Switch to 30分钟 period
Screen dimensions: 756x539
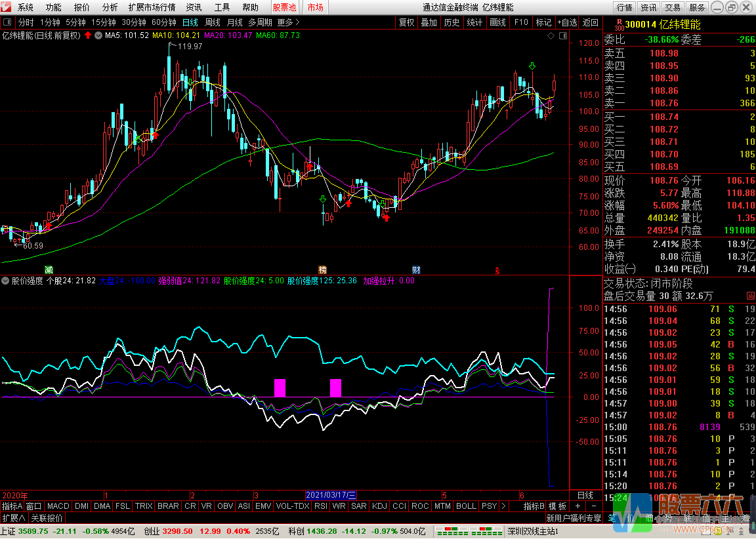click(x=134, y=22)
